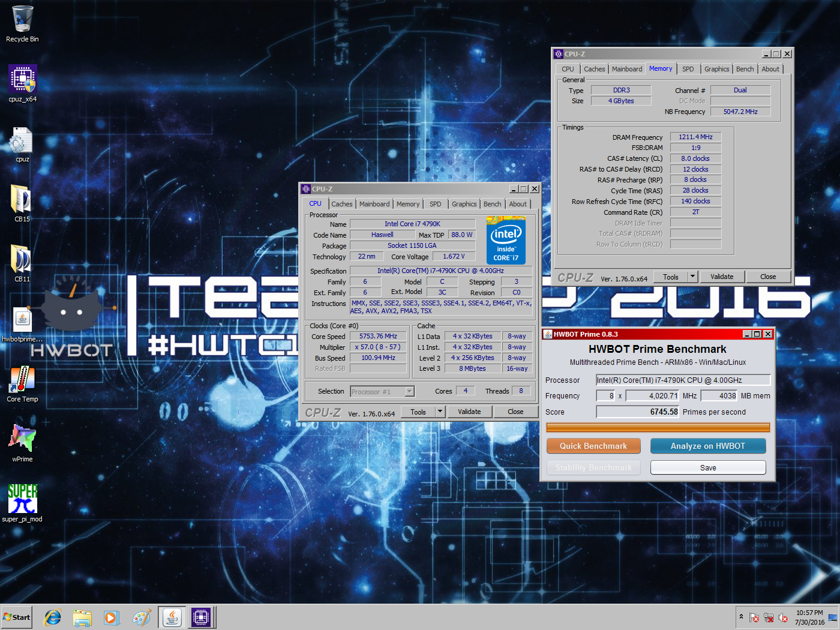Select the cpuz configuration file icon
Viewport: 840px width, 630px height.
[22, 144]
